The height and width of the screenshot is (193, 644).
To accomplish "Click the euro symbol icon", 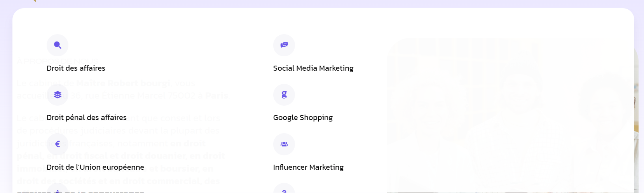I will pyautogui.click(x=58, y=144).
